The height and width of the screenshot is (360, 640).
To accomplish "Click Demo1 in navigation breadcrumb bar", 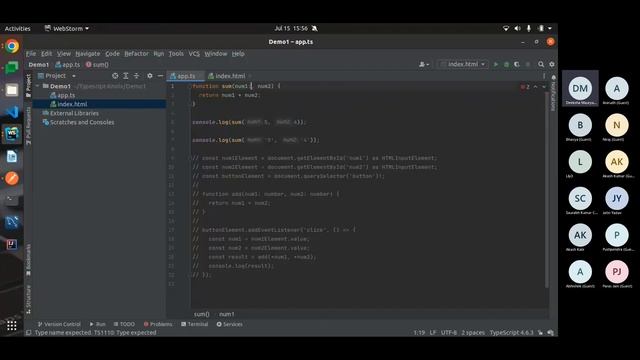I will [x=39, y=64].
